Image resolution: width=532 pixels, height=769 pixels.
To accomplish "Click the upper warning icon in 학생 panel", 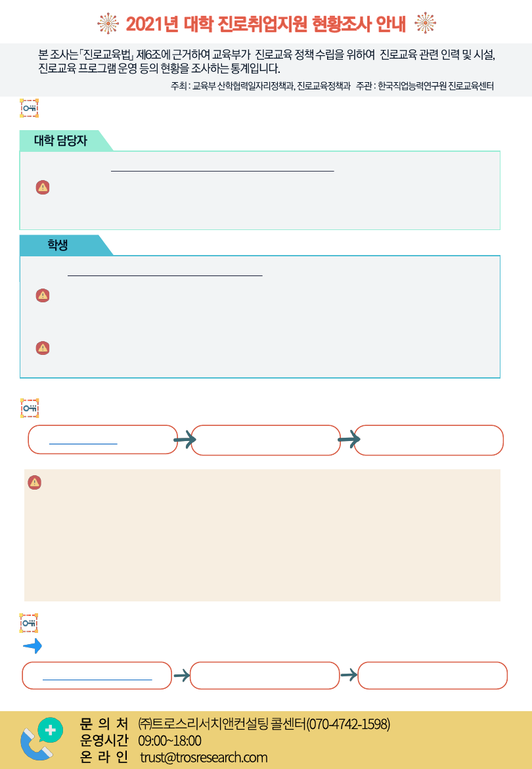I will tap(43, 295).
